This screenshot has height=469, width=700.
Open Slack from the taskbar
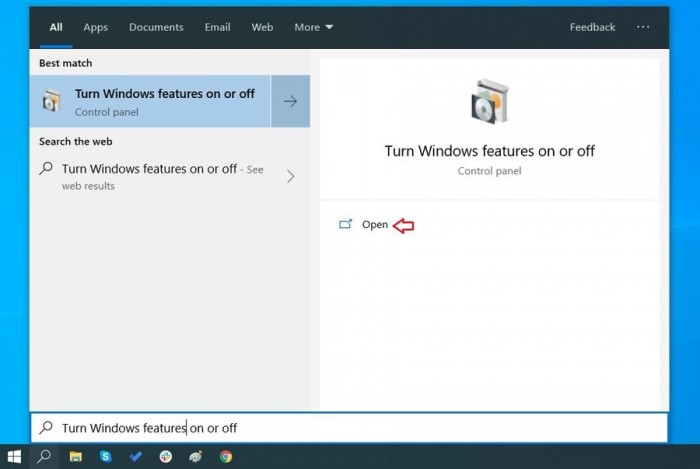tap(166, 457)
